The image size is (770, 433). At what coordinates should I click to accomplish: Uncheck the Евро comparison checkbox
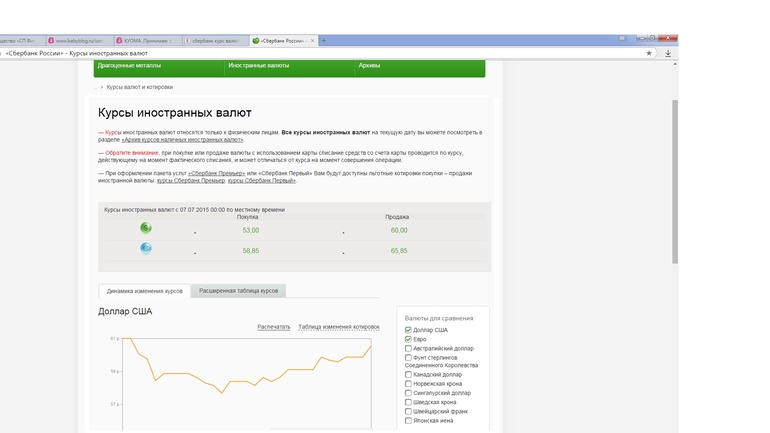click(408, 339)
